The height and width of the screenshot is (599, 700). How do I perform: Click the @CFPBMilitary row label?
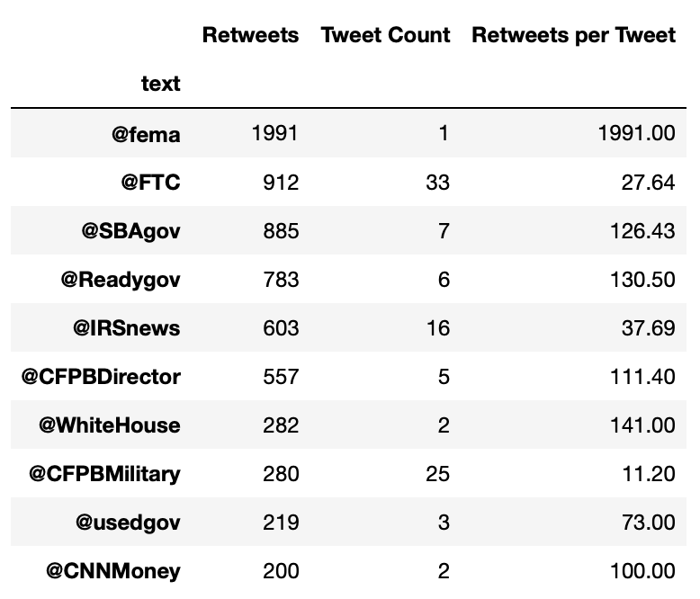click(x=103, y=474)
